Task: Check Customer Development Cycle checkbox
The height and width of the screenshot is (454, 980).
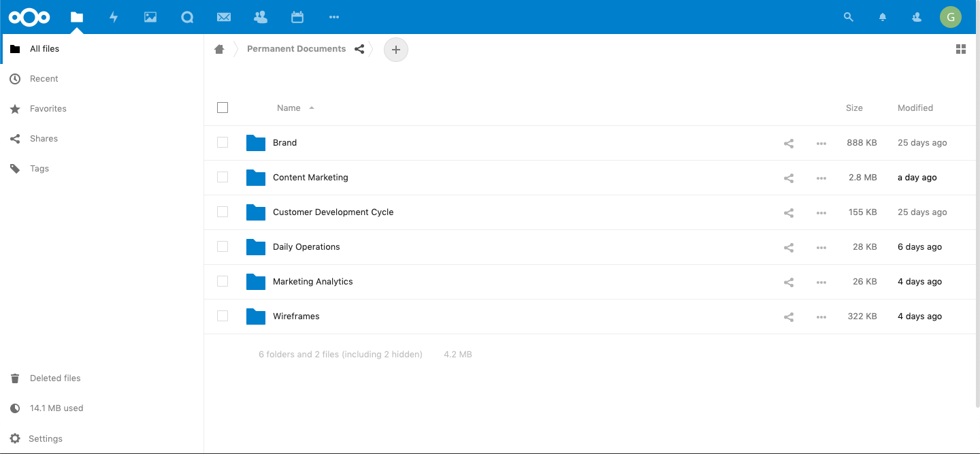Action: pyautogui.click(x=223, y=212)
